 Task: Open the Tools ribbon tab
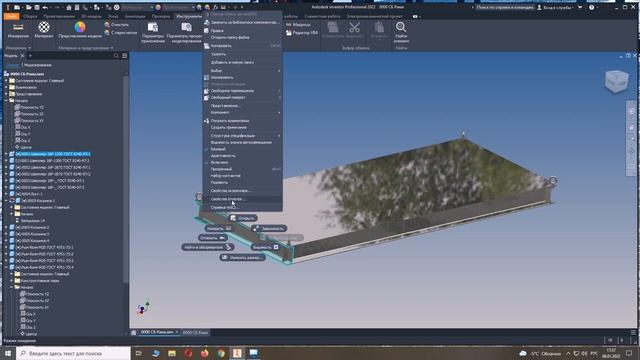pyautogui.click(x=189, y=16)
